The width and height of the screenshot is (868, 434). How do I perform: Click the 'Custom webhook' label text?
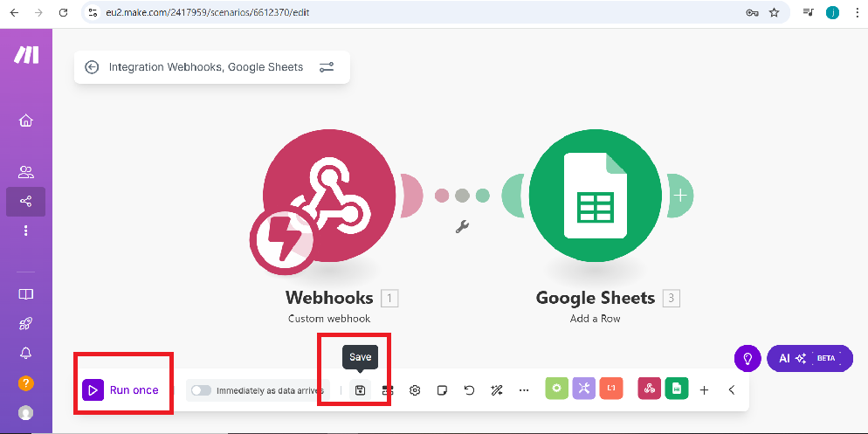click(329, 319)
